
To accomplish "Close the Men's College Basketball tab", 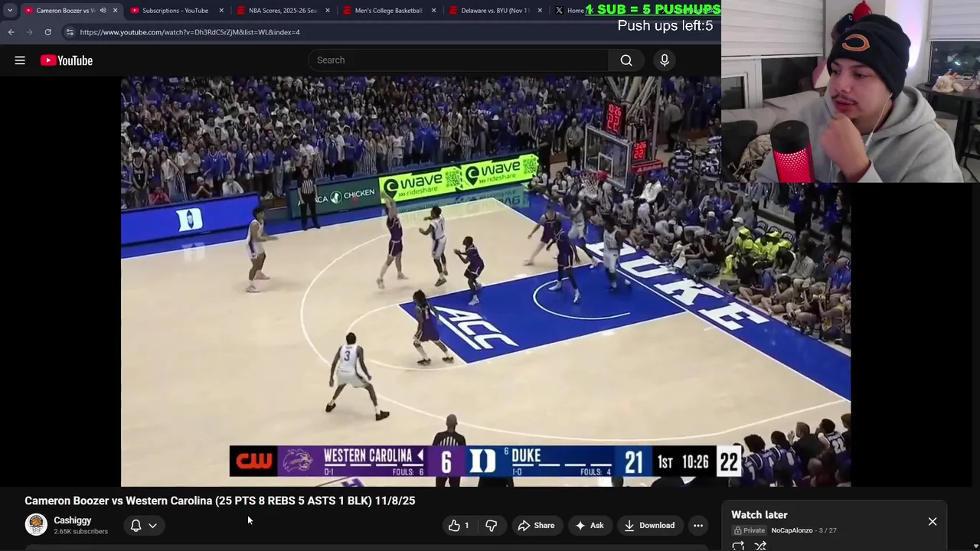I will pyautogui.click(x=434, y=11).
